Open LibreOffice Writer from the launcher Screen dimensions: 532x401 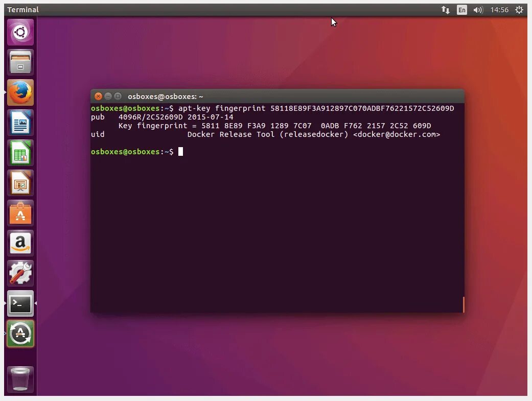click(20, 123)
